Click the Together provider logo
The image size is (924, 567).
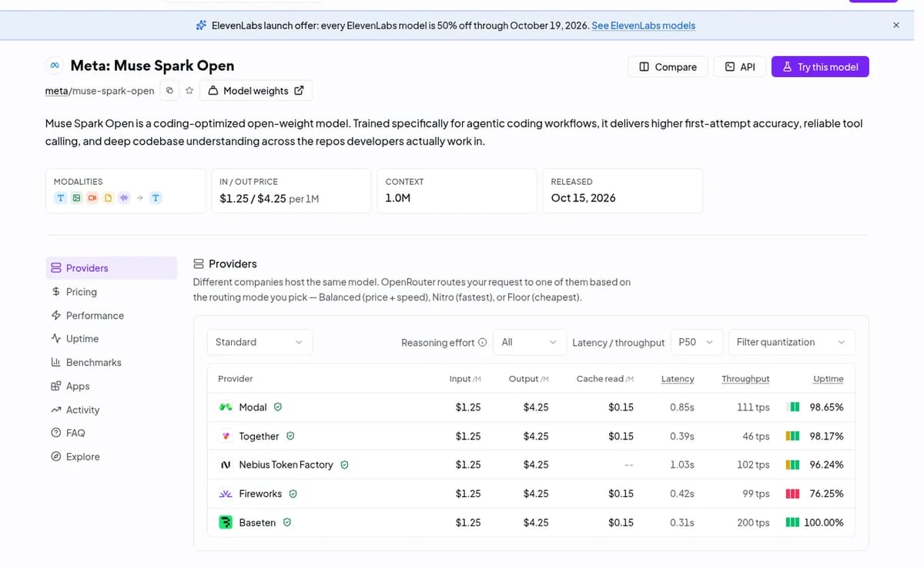[x=226, y=436]
